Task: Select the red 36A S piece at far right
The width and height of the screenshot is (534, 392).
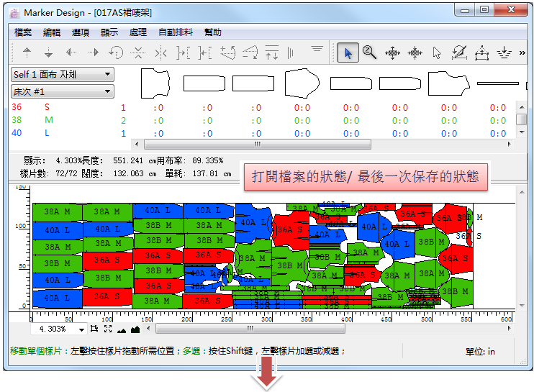Action: pos(456,259)
